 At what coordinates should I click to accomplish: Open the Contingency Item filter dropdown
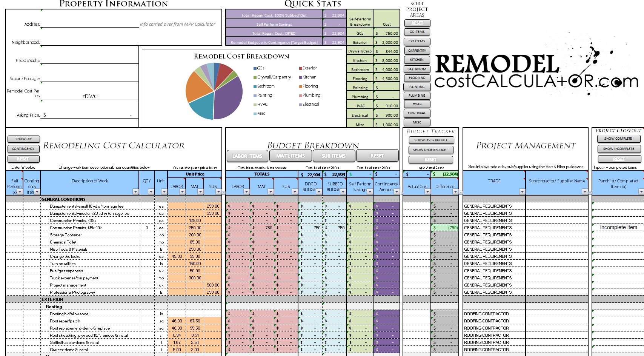pyautogui.click(x=37, y=192)
